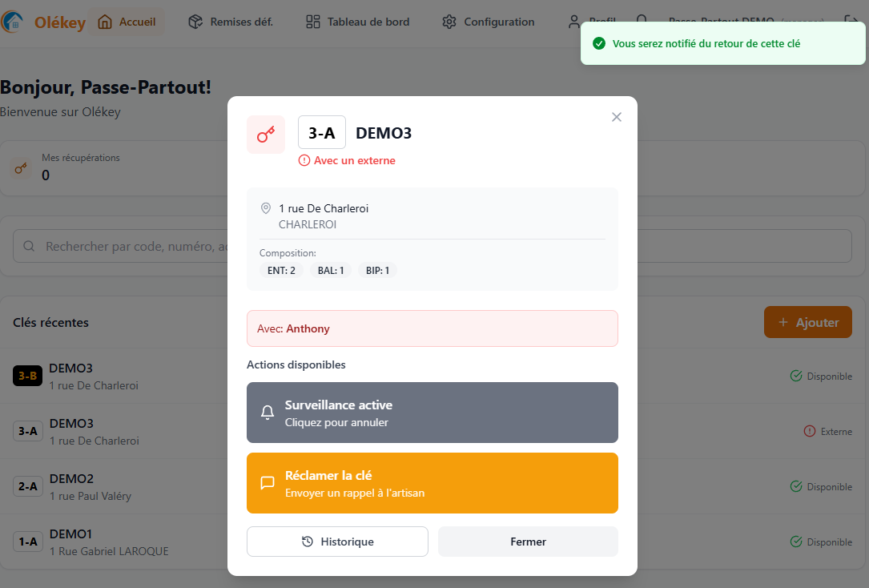Click the Externe status alert icon
The height and width of the screenshot is (588, 869).
810,431
